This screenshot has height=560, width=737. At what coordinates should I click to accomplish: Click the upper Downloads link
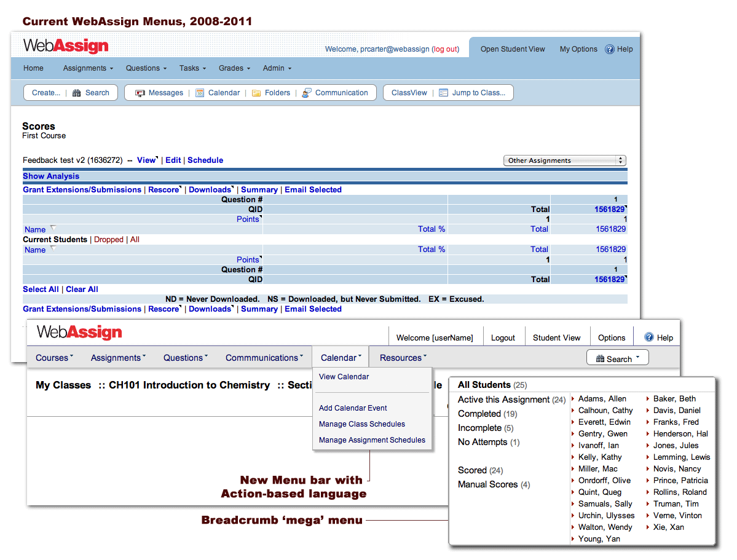(x=210, y=190)
